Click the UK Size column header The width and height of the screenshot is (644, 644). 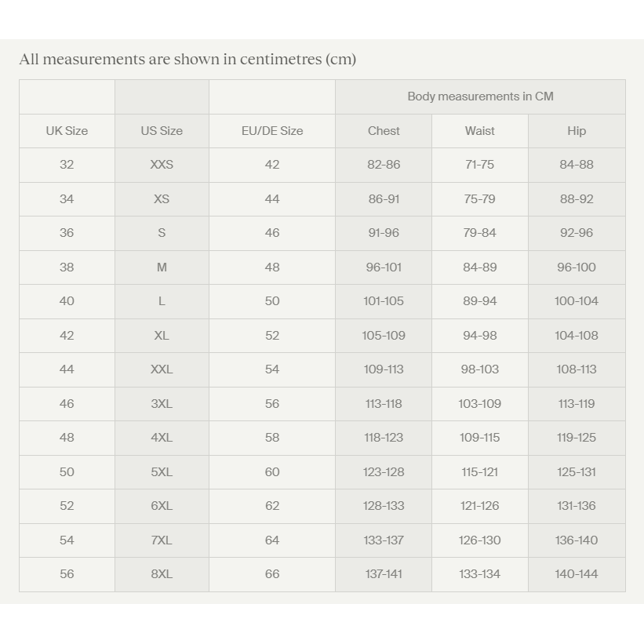coord(67,131)
